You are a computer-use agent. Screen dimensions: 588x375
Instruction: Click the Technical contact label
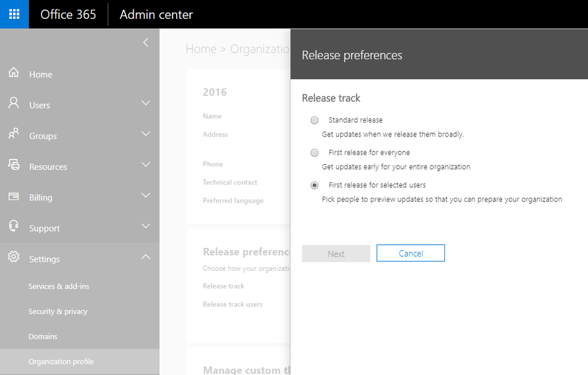click(230, 182)
